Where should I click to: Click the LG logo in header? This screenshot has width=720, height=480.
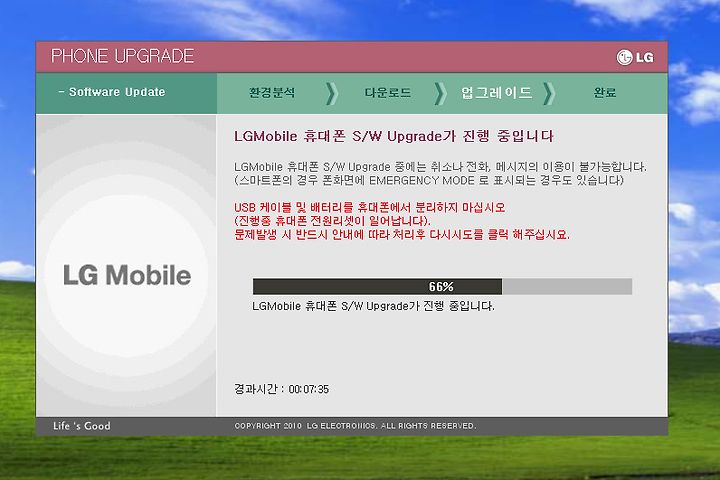(x=635, y=57)
